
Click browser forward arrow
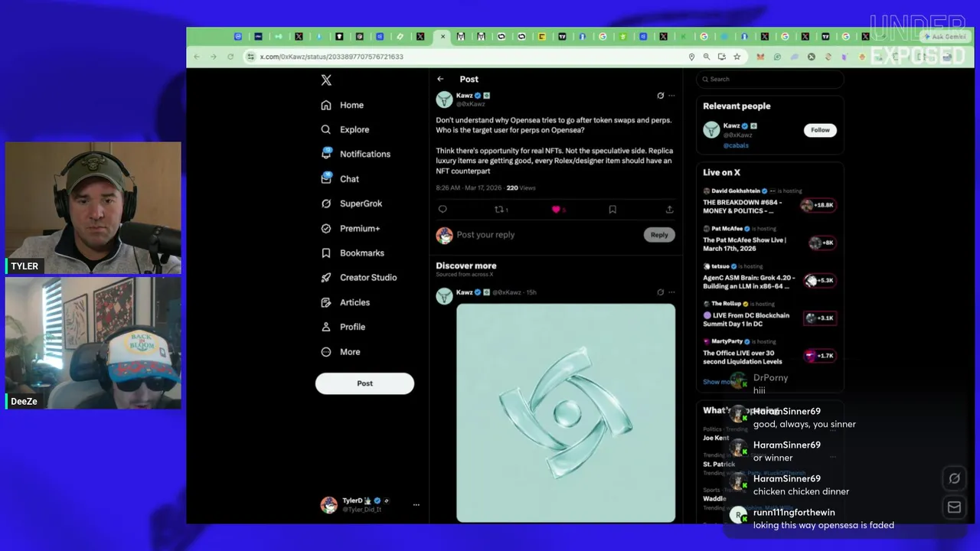point(214,57)
